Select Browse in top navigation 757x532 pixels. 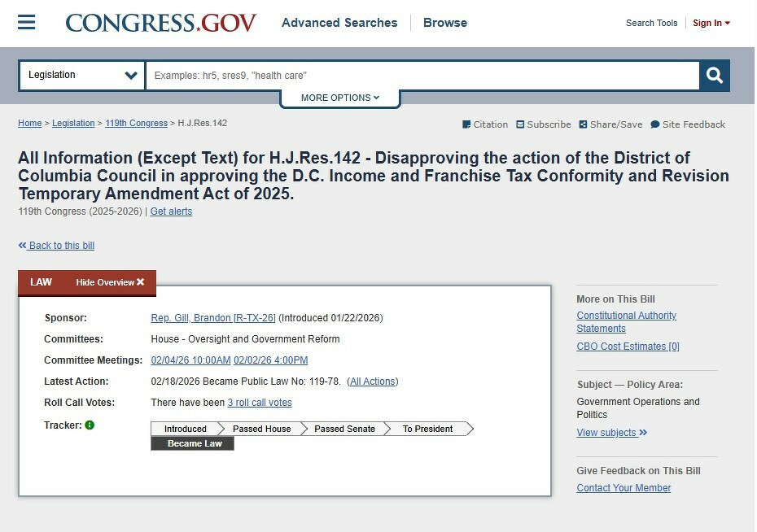[x=445, y=23]
